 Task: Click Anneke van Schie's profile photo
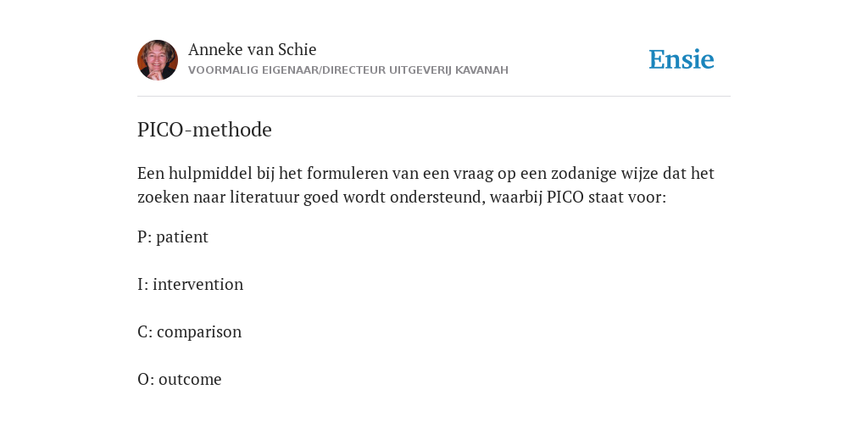pyautogui.click(x=158, y=60)
